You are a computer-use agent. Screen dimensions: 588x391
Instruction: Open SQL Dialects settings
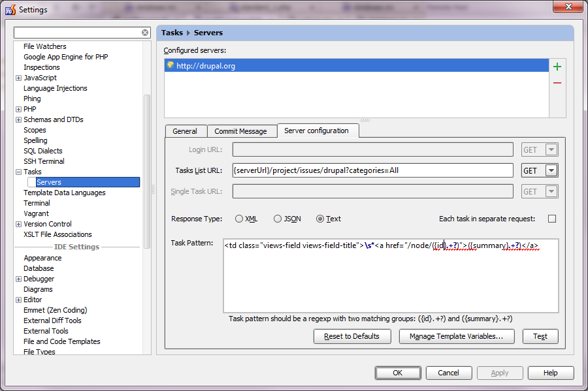pyautogui.click(x=42, y=151)
